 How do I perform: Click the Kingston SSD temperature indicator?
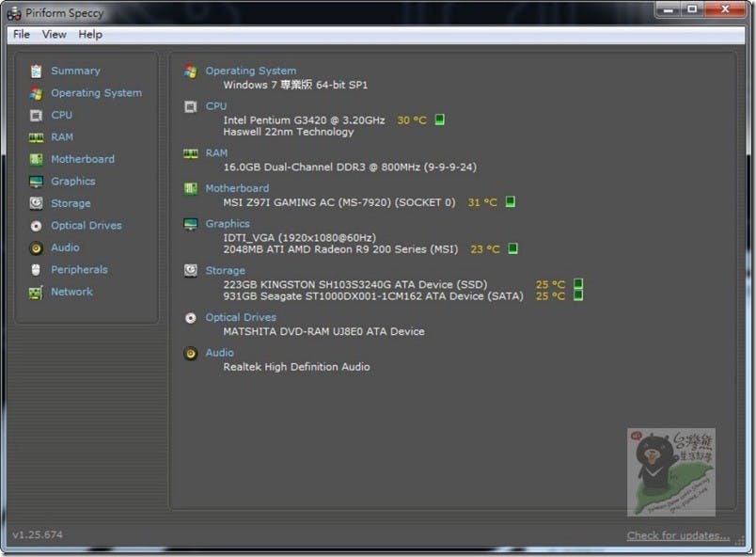pos(578,283)
